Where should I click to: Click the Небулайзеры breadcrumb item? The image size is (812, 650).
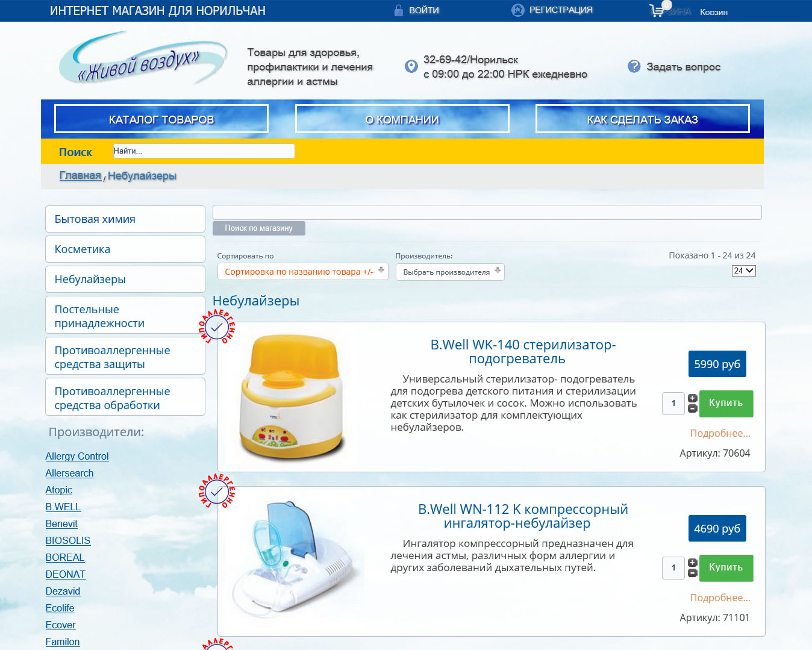142,176
